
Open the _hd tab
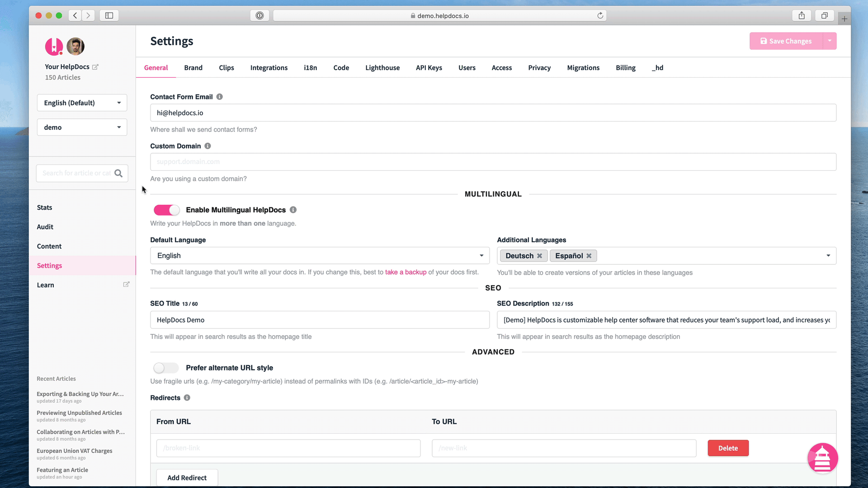coord(658,68)
